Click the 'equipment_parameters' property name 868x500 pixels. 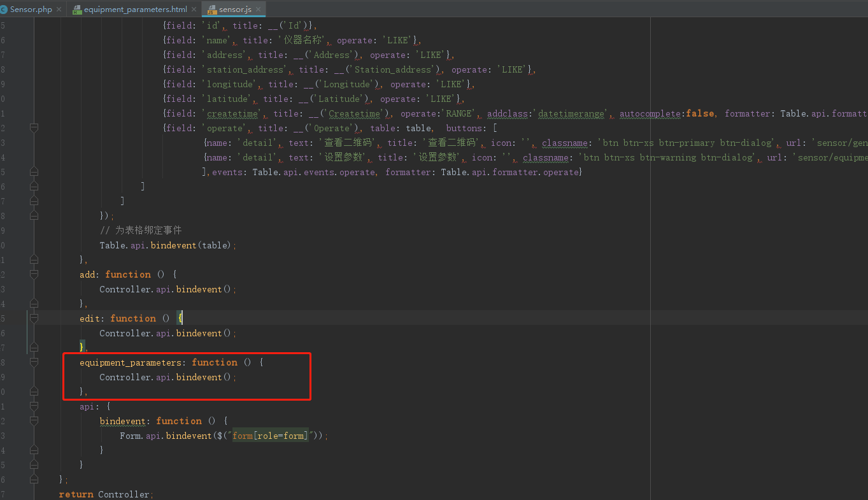coord(131,362)
